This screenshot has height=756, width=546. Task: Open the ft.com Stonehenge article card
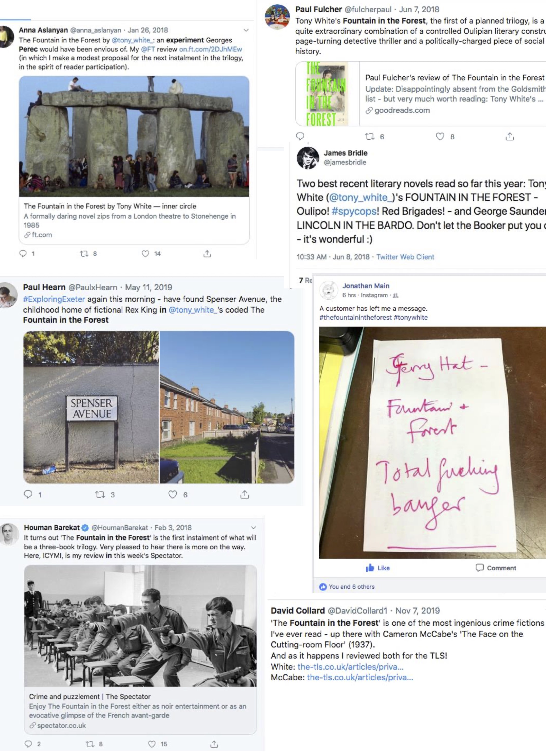click(x=134, y=220)
